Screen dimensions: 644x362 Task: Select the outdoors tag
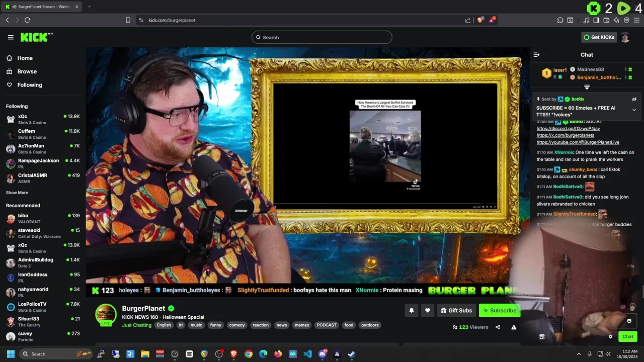(x=370, y=325)
